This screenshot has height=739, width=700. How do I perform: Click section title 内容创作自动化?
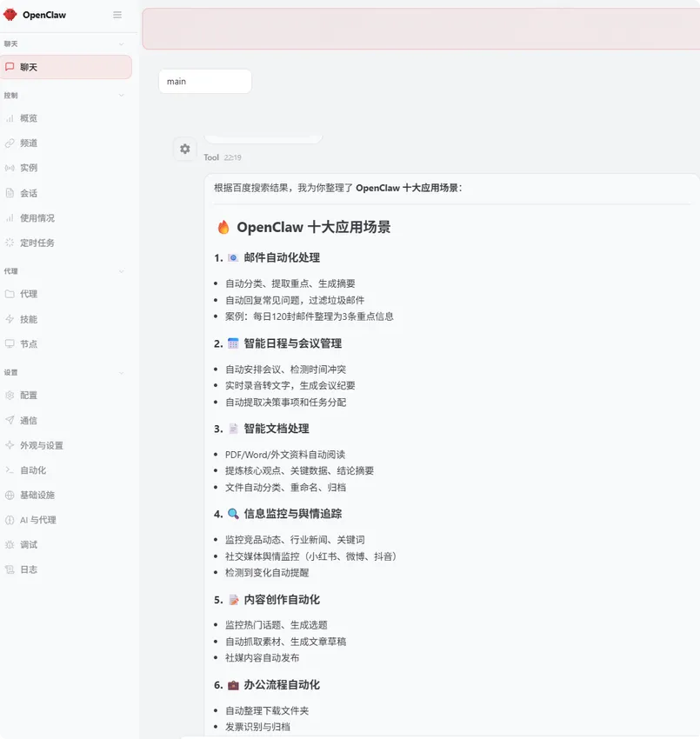pyautogui.click(x=282, y=600)
